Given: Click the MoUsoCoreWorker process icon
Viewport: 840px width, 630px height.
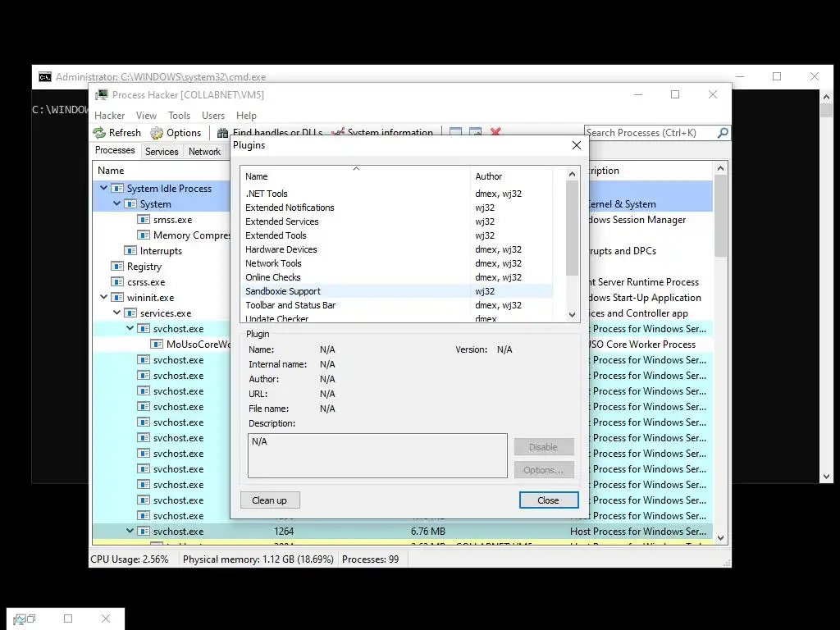Looking at the screenshot, I should 157,344.
